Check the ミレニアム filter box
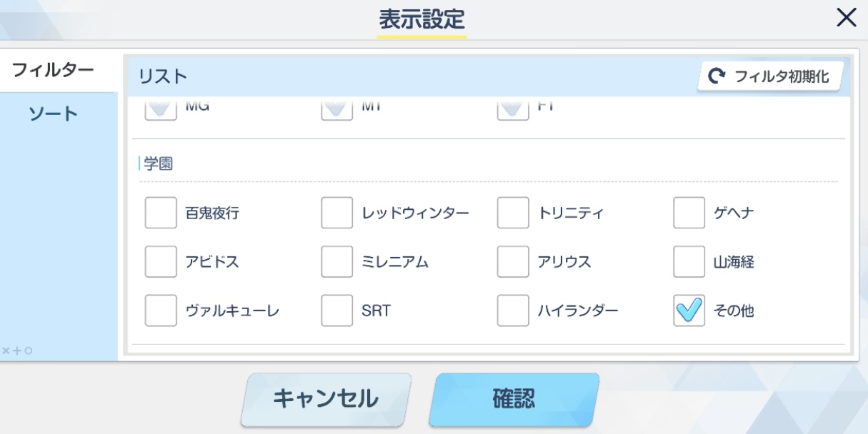This screenshot has height=434, width=868. pos(336,262)
